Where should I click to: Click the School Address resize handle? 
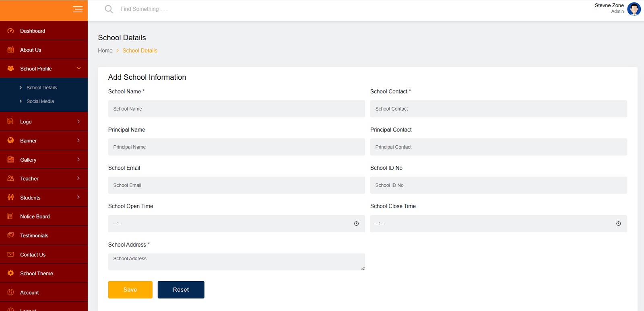click(363, 268)
